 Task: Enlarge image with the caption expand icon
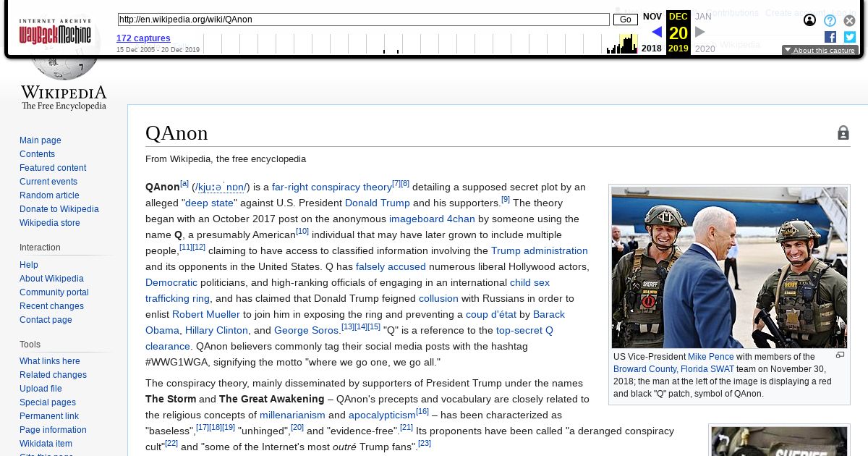[840, 355]
